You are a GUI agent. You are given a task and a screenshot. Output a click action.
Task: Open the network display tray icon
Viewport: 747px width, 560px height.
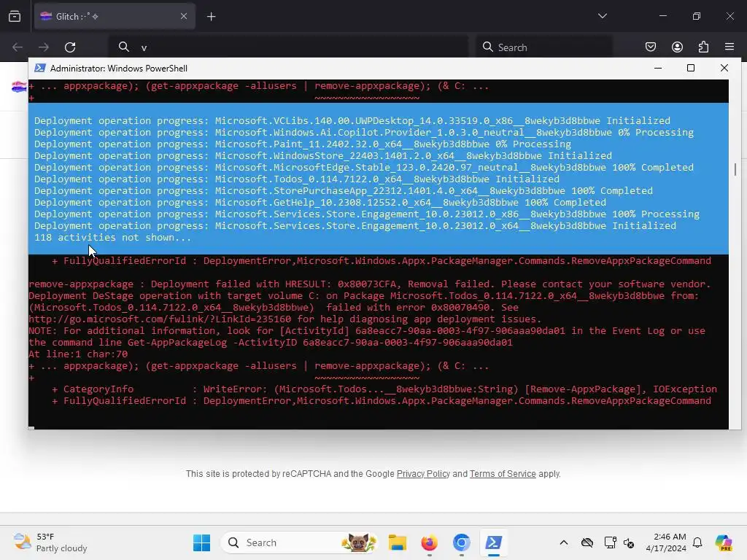pos(610,542)
